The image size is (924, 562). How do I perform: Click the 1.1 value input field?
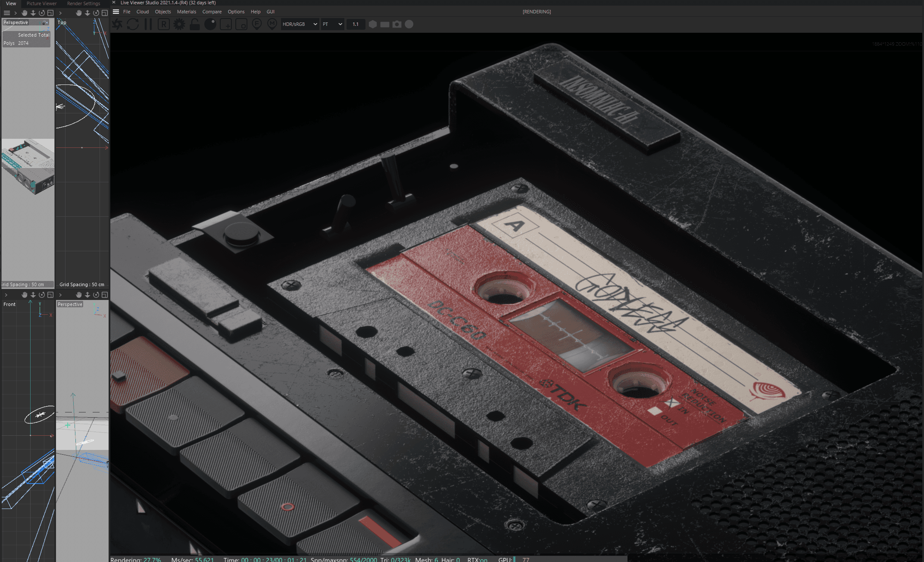pyautogui.click(x=356, y=24)
